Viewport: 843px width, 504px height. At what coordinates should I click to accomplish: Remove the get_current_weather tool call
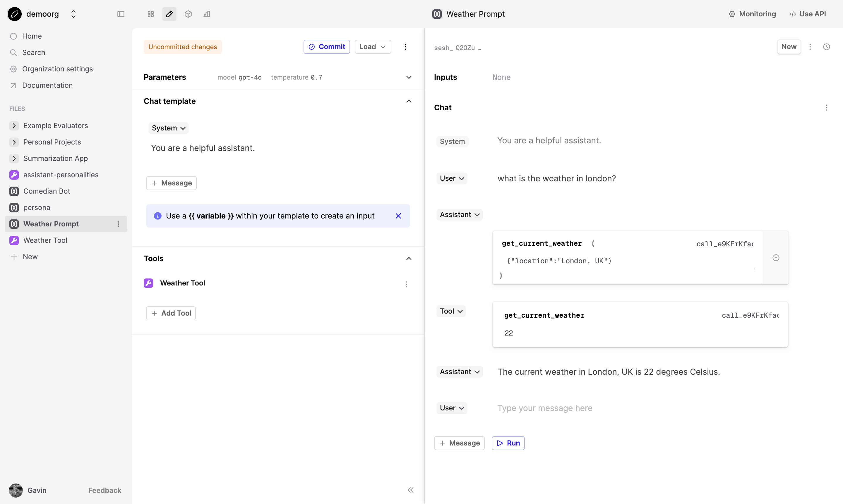(776, 258)
